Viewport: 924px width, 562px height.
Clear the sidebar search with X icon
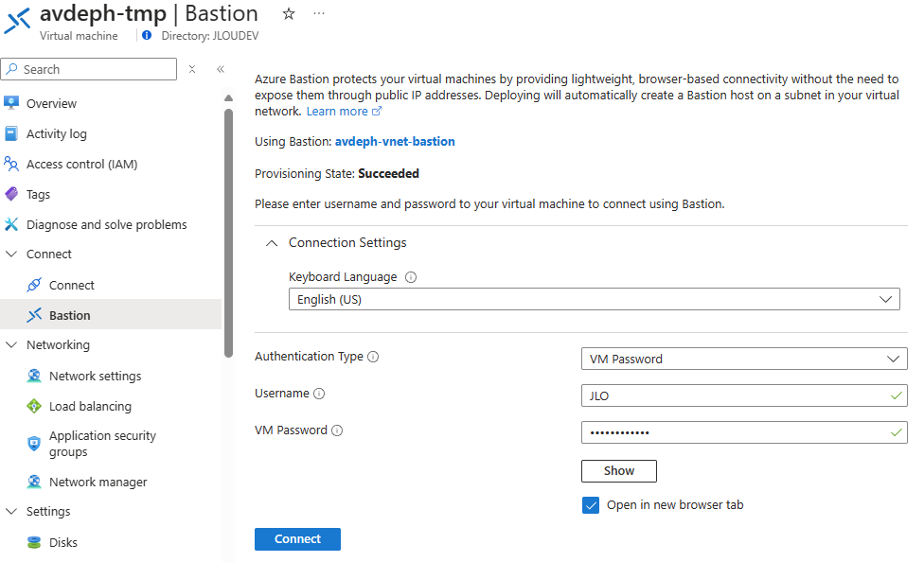(x=192, y=69)
